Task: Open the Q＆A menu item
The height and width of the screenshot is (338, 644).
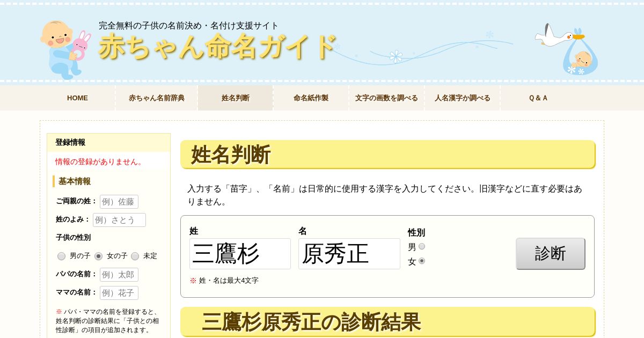Action: [538, 98]
